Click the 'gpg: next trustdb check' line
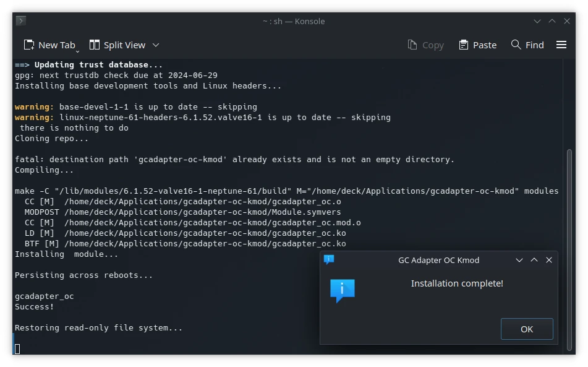 pos(116,76)
